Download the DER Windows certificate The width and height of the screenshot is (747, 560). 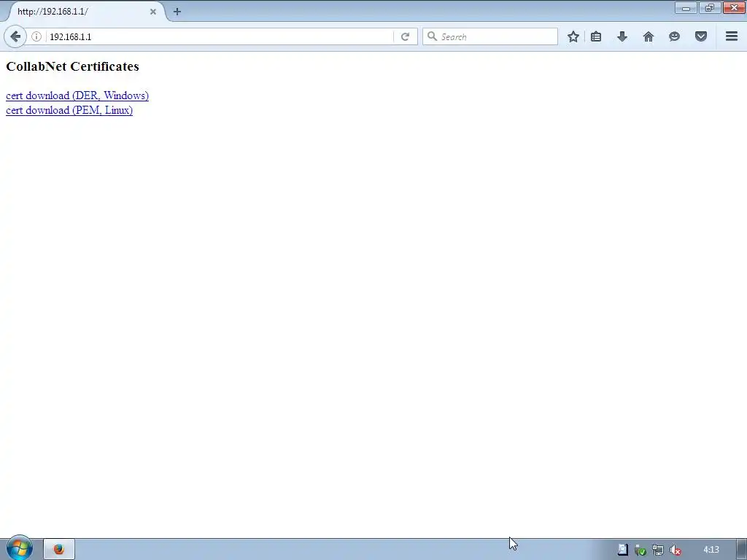coord(77,96)
